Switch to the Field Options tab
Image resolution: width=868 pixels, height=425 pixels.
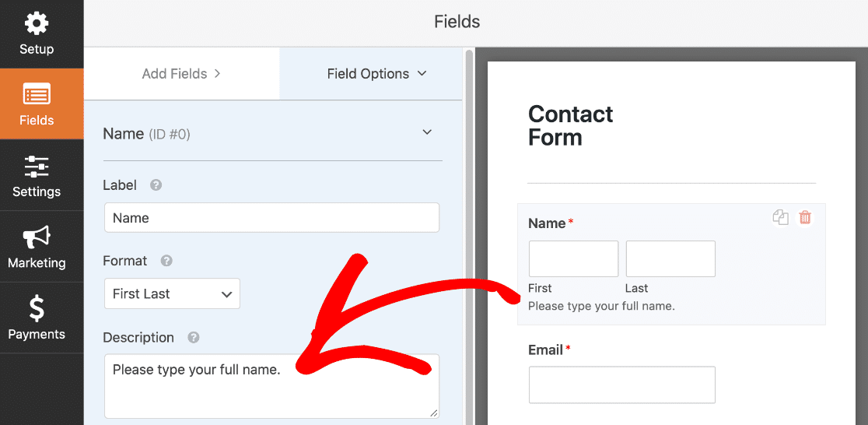[371, 74]
